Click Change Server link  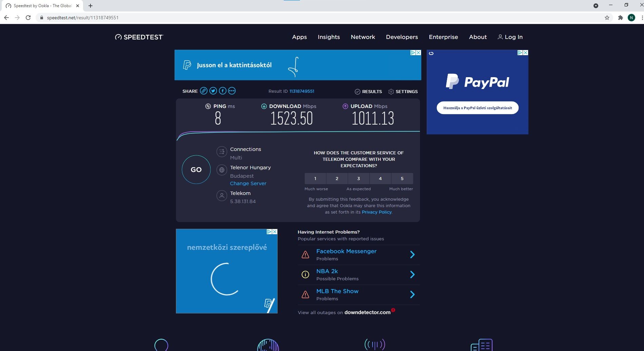pos(248,183)
